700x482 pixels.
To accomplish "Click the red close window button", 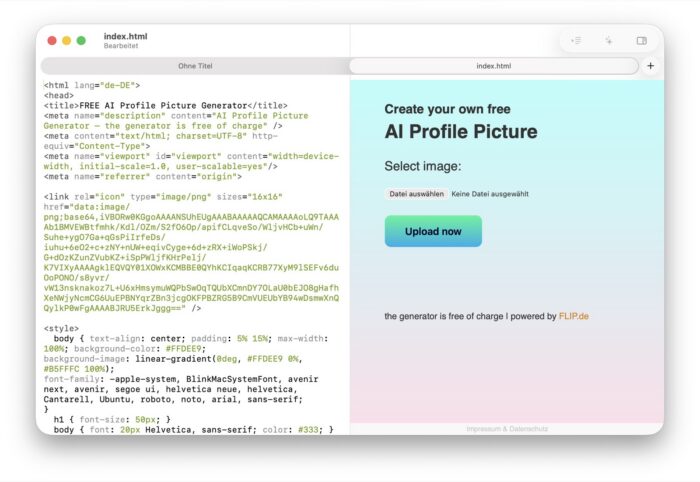I will (x=52, y=41).
